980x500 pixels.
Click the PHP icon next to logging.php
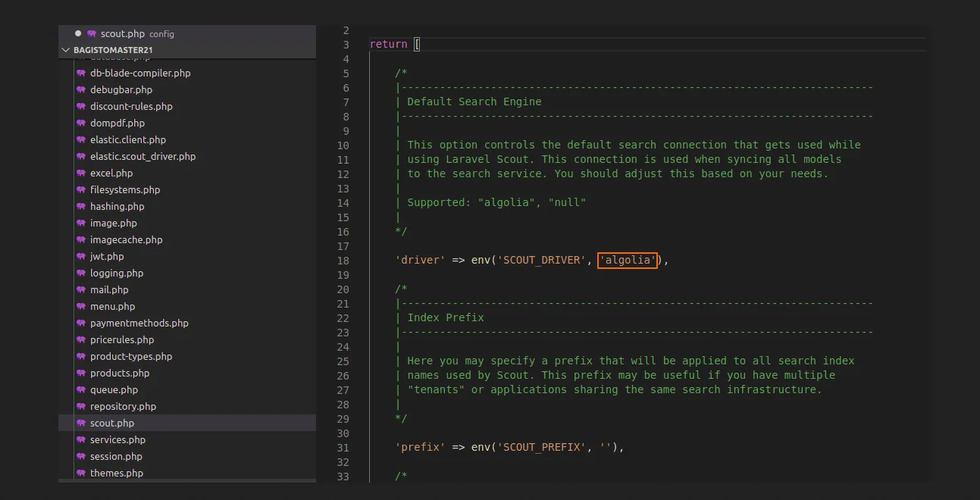[x=81, y=273]
